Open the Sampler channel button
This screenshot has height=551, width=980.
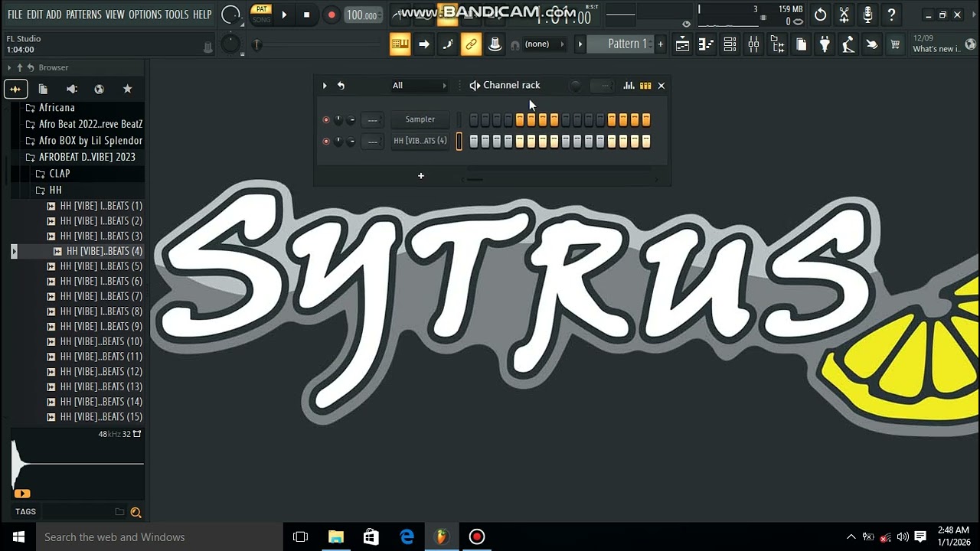pos(420,119)
